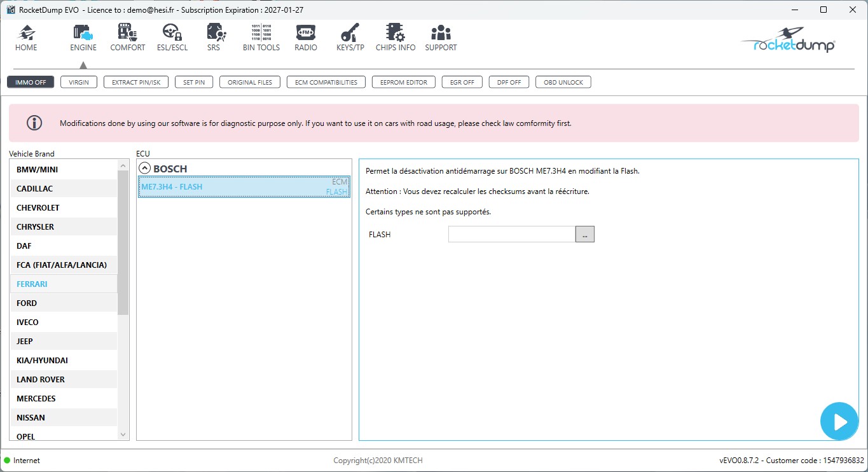Click the rocketdump logo
Viewport: 868px width, 472px height.
click(x=789, y=41)
